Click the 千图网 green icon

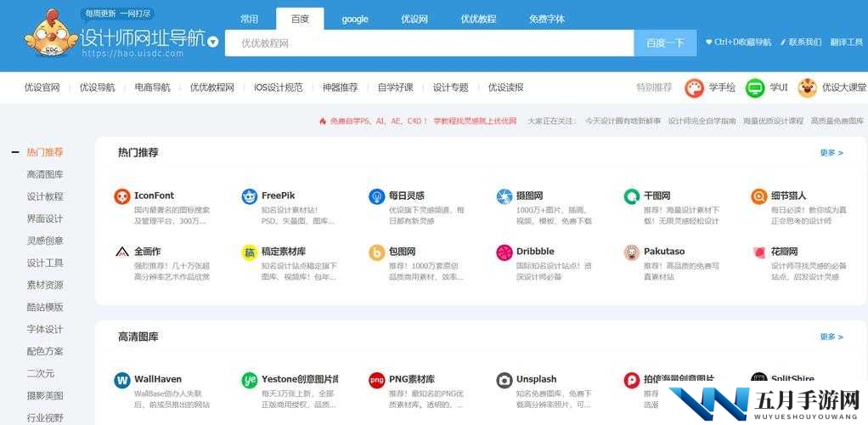pyautogui.click(x=632, y=196)
